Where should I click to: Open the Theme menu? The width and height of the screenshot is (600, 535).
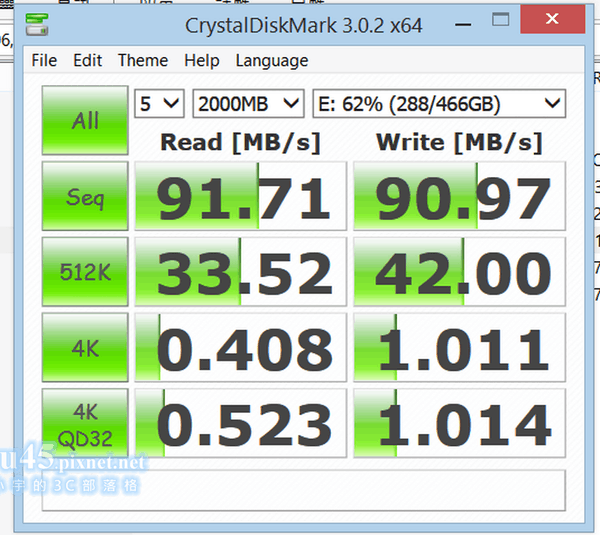143,60
